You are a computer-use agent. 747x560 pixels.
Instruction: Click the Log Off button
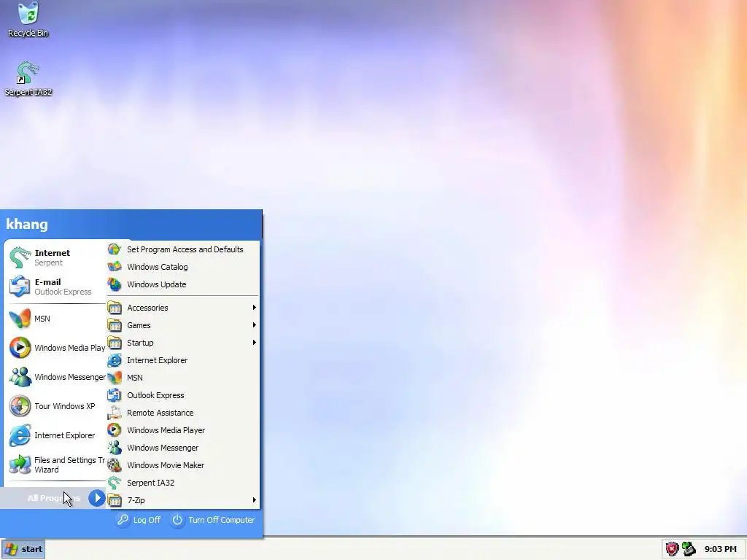click(x=139, y=520)
